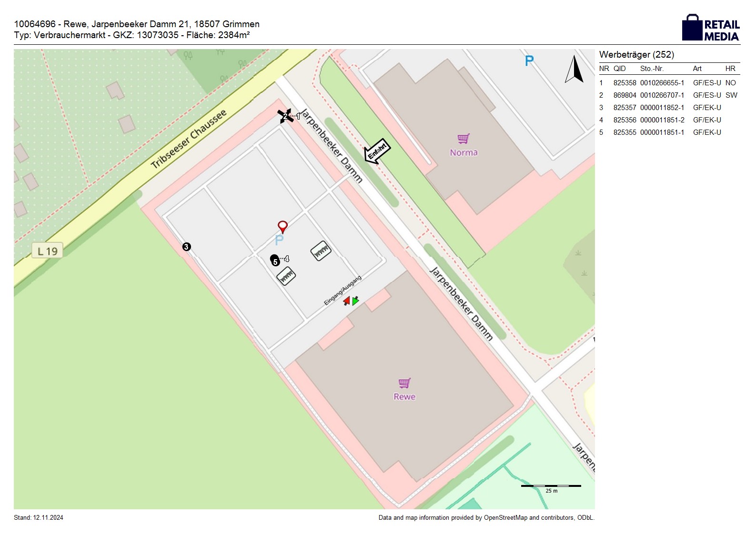This screenshot has height=535, width=756.
Task: Click the green exit arrow at Eingang/Ausgang
Action: point(355,301)
